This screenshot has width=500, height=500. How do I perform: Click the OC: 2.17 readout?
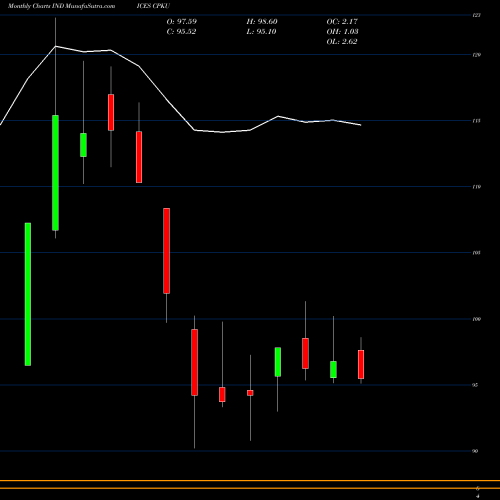click(x=342, y=22)
